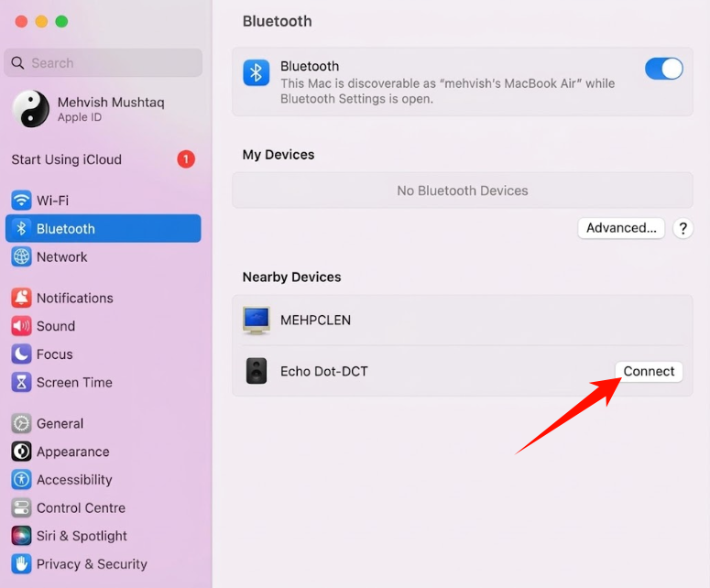Click the Echo Dot-DCT speaker icon
The height and width of the screenshot is (588, 710).
click(x=257, y=371)
